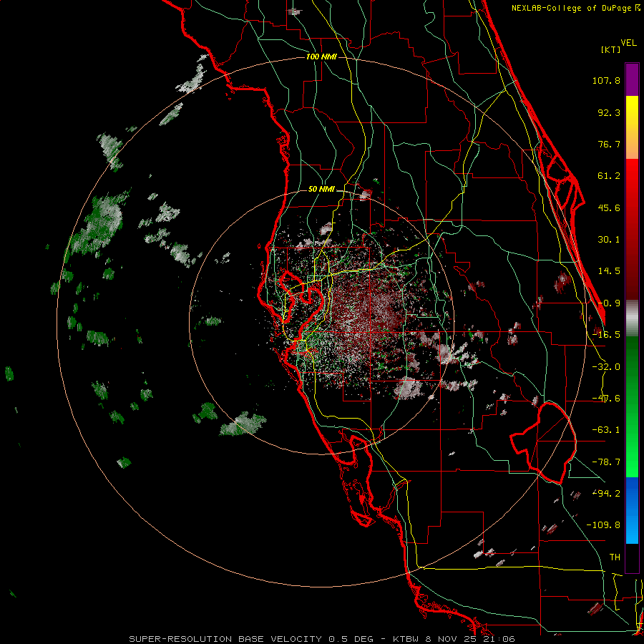Click the -78.7 velocity scale value
644x644 pixels.
click(x=606, y=462)
